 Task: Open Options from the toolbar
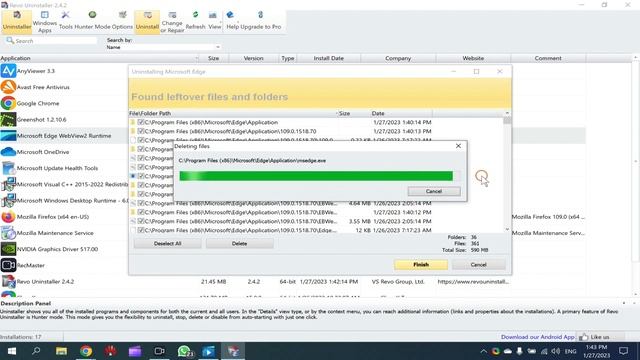coord(122,21)
